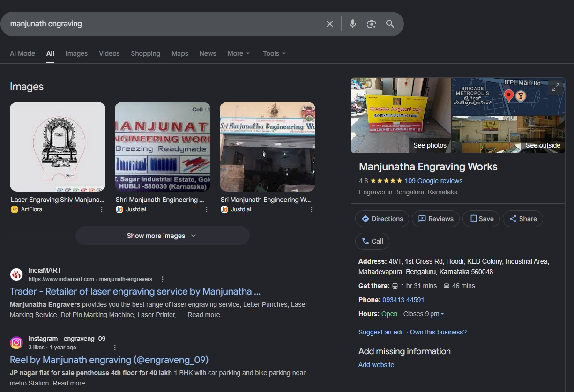Click phone number 093413 44591
Viewport: 574px width, 392px height.
point(403,300)
